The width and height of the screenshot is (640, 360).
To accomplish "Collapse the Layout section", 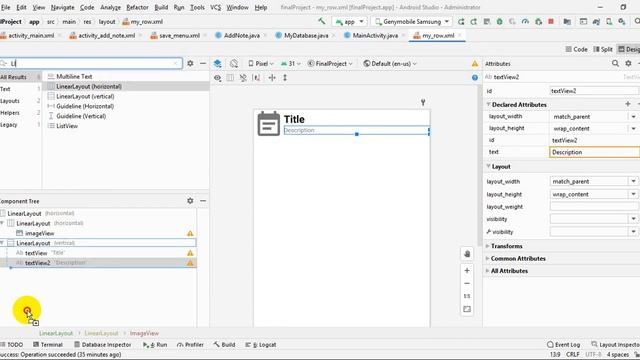I will point(489,167).
